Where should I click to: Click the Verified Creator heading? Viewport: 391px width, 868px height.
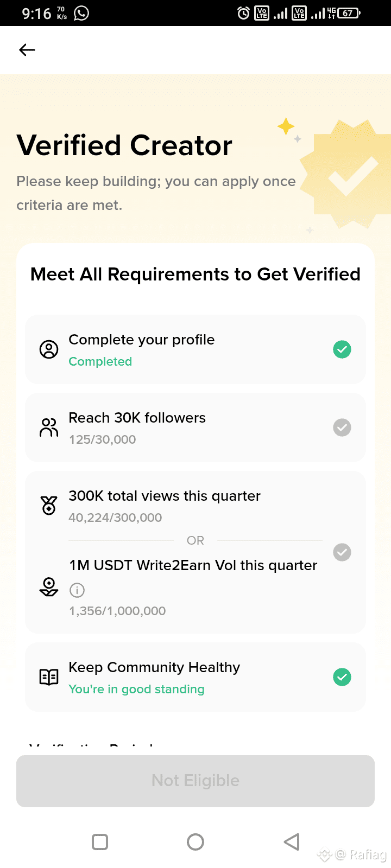[125, 145]
